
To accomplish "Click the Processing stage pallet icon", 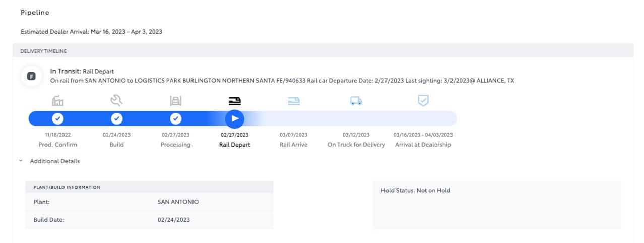I will 175,101.
